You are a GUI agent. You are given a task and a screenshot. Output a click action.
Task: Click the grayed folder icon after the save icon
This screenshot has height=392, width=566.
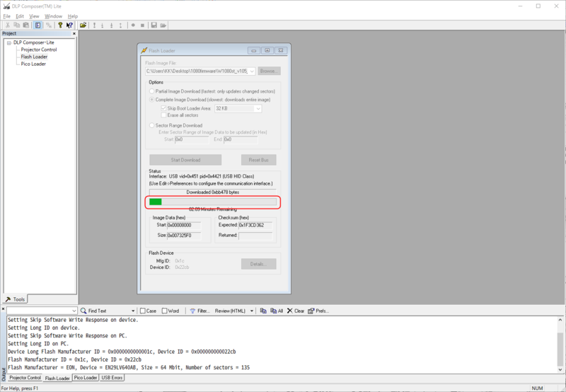(163, 25)
